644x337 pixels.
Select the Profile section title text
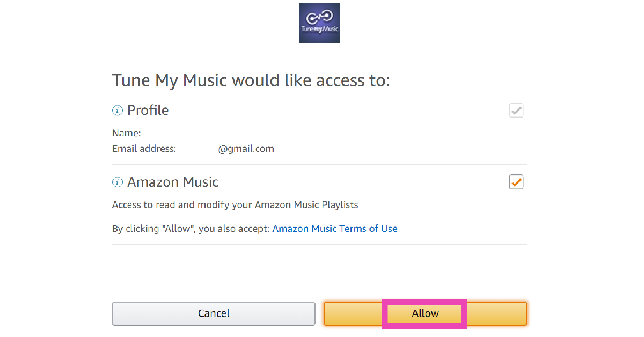tap(148, 111)
